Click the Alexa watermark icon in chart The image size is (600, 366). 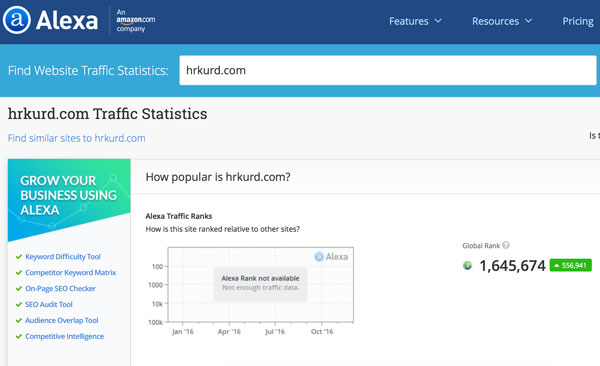pyautogui.click(x=319, y=257)
